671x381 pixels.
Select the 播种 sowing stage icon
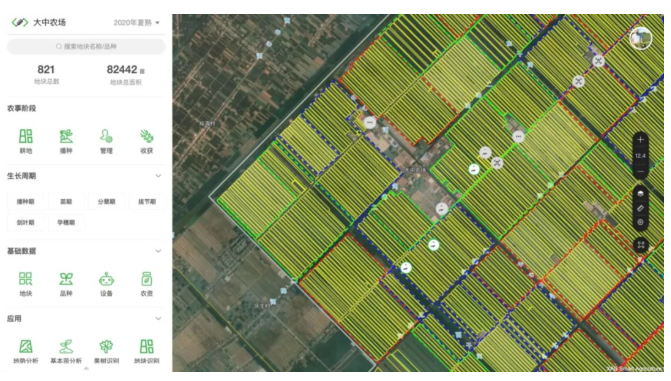(66, 137)
